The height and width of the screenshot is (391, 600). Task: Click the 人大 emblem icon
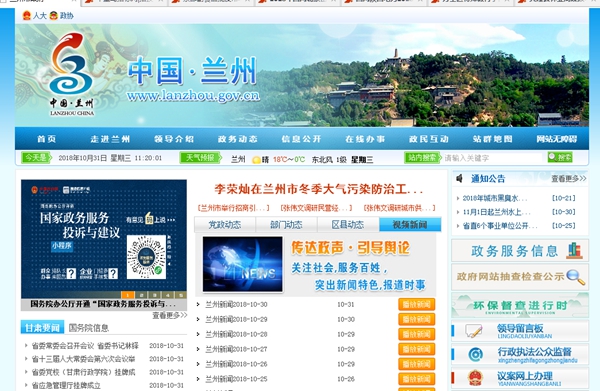(x=26, y=16)
